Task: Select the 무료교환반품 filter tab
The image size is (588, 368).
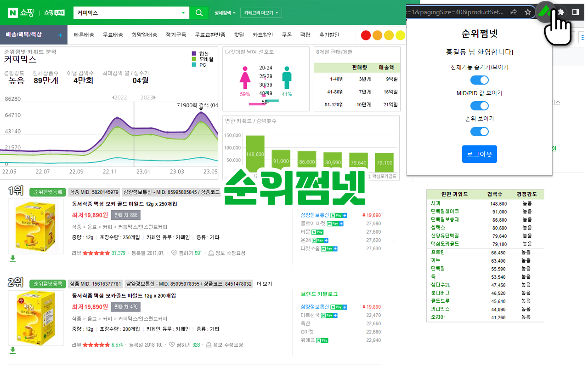Action: point(210,35)
